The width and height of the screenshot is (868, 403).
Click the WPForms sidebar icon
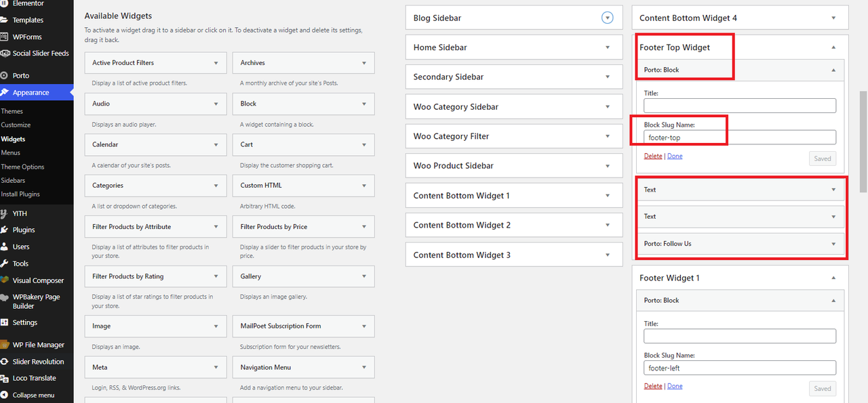pyautogui.click(x=5, y=37)
